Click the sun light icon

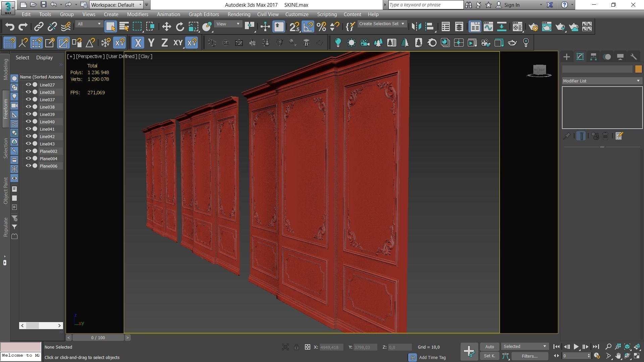(x=352, y=43)
